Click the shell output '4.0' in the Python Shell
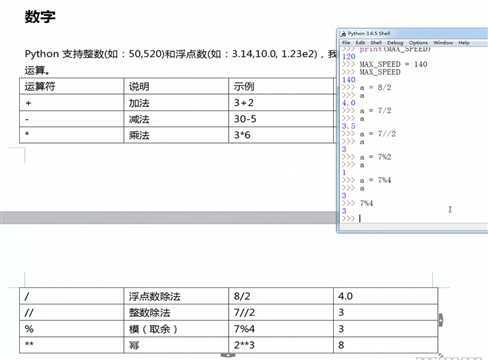The image size is (488, 360). 349,103
